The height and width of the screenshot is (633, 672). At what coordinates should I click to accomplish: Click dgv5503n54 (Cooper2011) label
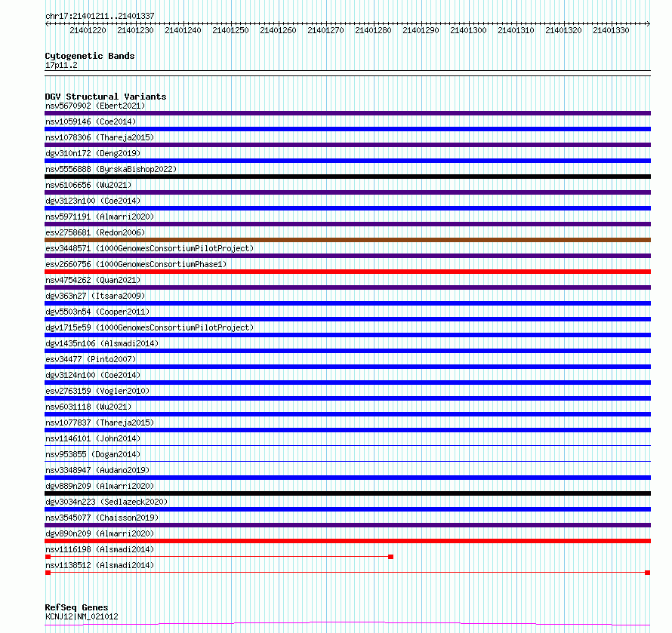click(97, 312)
